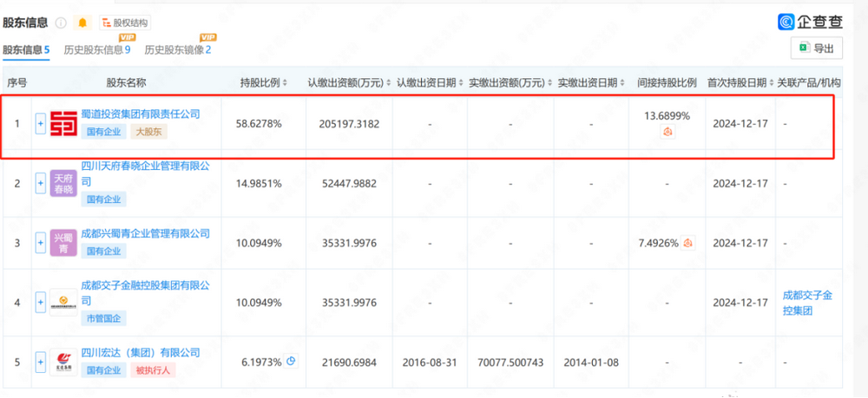Click the 被执行人 tag on 四川宏达

point(152,371)
